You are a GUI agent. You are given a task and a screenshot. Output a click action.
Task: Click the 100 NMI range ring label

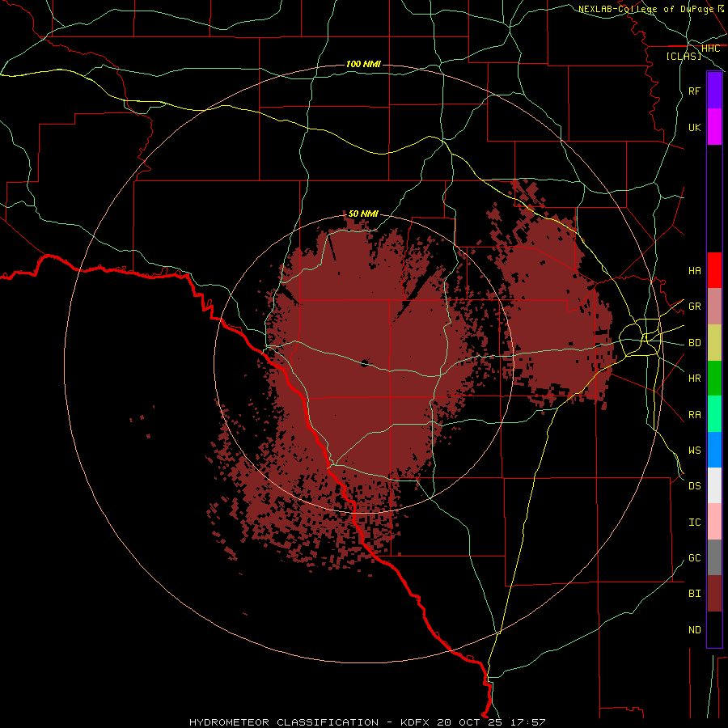(363, 64)
